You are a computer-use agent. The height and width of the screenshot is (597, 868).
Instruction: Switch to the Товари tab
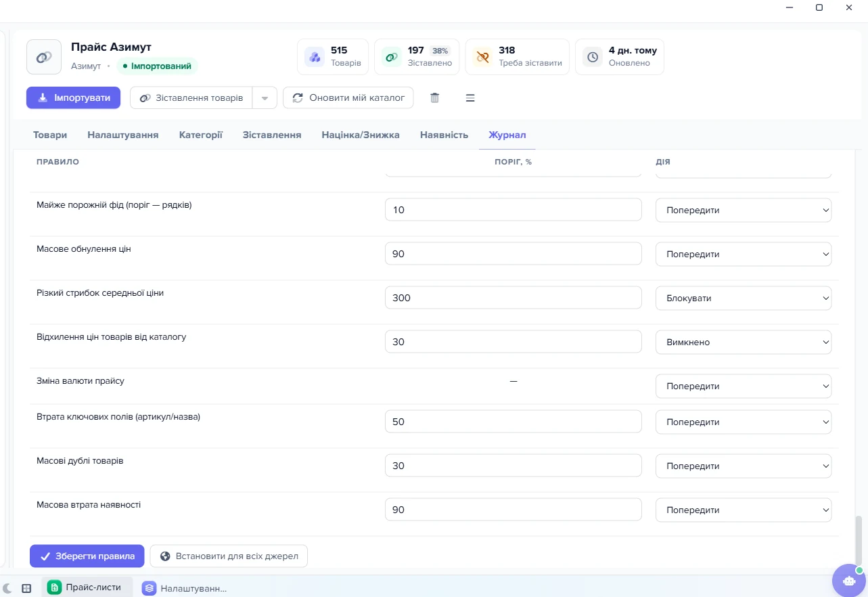coord(50,135)
